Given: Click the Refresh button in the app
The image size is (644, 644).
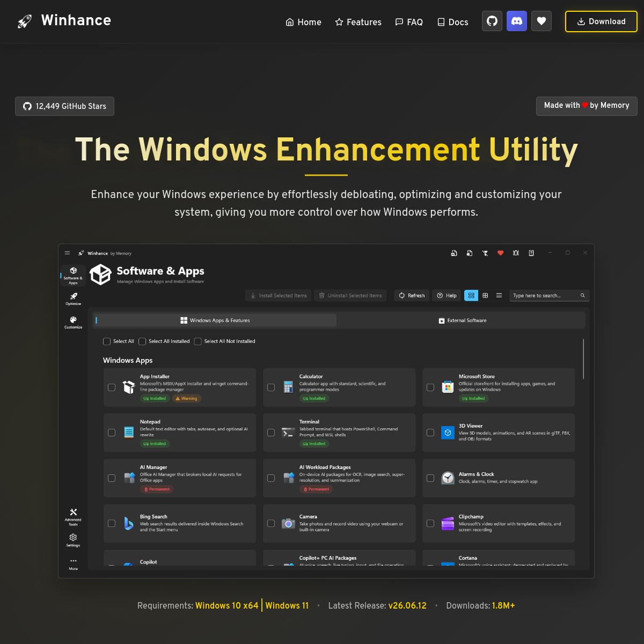Looking at the screenshot, I should (x=412, y=295).
